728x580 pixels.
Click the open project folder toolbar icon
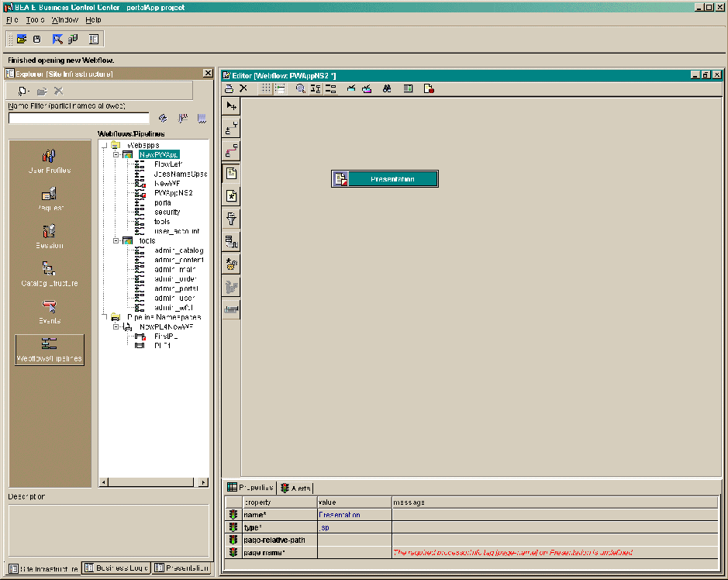pyautogui.click(x=22, y=40)
